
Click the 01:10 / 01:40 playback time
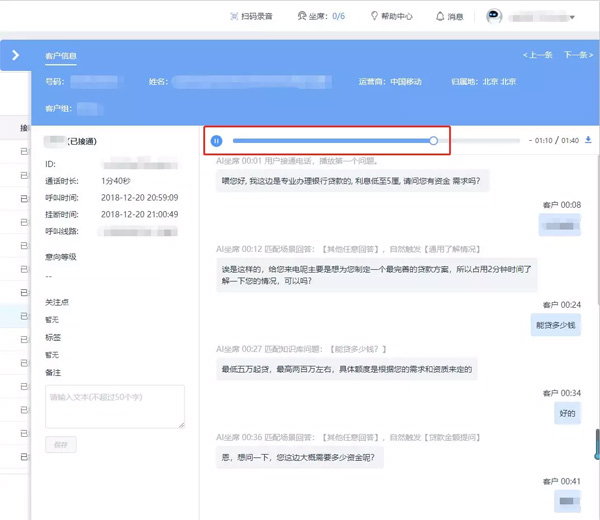click(x=555, y=141)
